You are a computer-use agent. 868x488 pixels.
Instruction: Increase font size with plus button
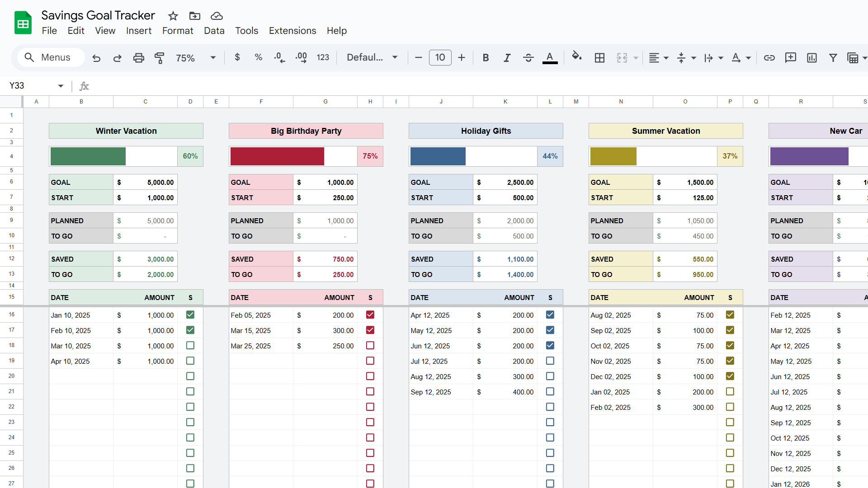461,58
